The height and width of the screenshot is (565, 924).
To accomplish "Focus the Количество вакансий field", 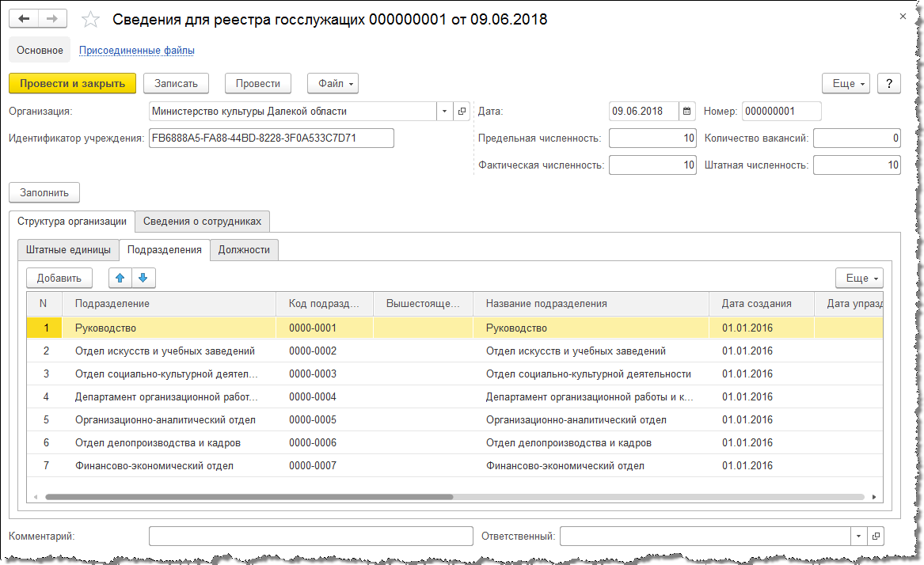I will pos(857,138).
